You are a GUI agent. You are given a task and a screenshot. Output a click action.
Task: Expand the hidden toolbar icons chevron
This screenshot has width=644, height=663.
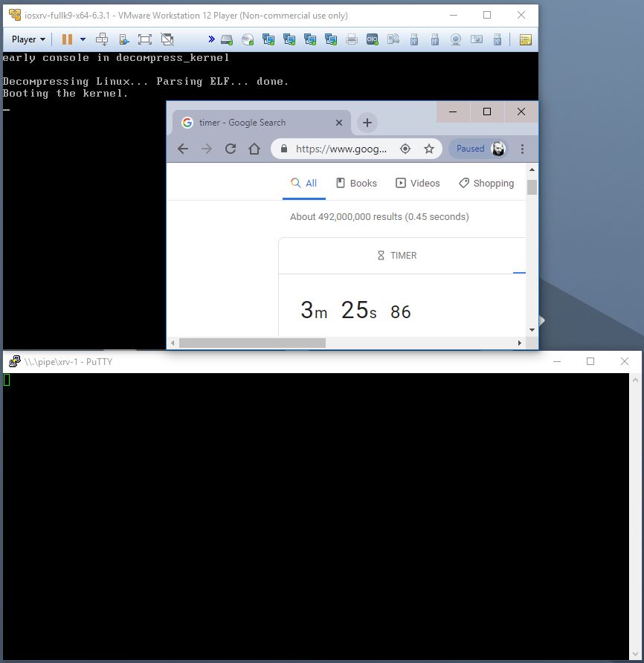click(x=212, y=39)
